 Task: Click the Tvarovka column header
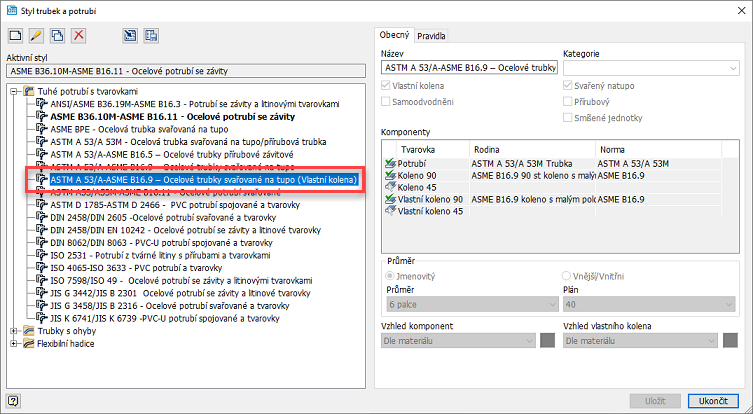[433, 150]
